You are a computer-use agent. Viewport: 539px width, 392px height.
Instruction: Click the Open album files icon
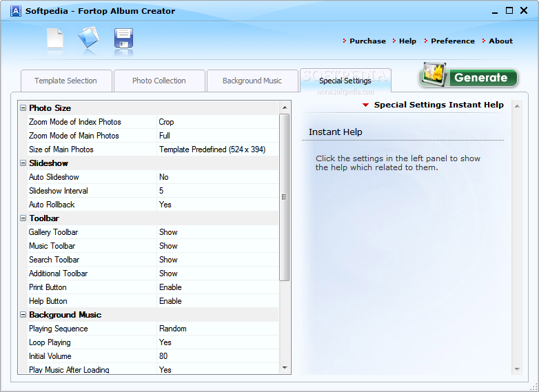pos(89,37)
